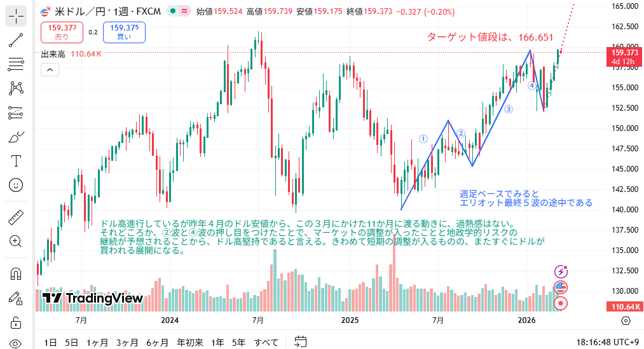Collapse the indicator legend chevron
The height and width of the screenshot is (349, 644).
coord(50,70)
